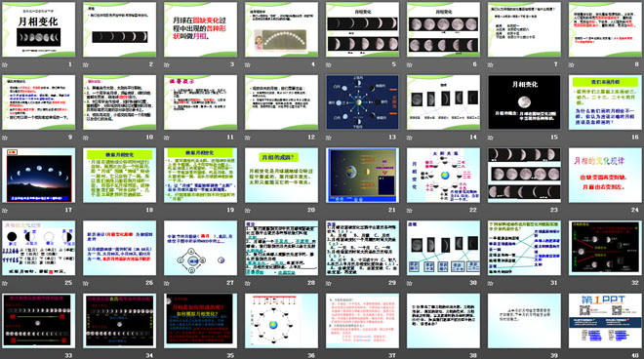
Task: Select slide 15 black slide with full moon
Action: (525, 102)
